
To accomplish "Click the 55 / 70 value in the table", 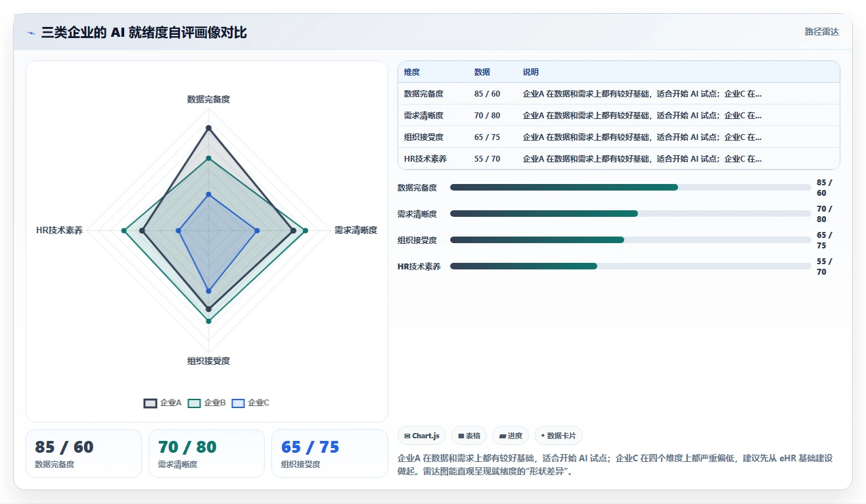I will coord(487,159).
